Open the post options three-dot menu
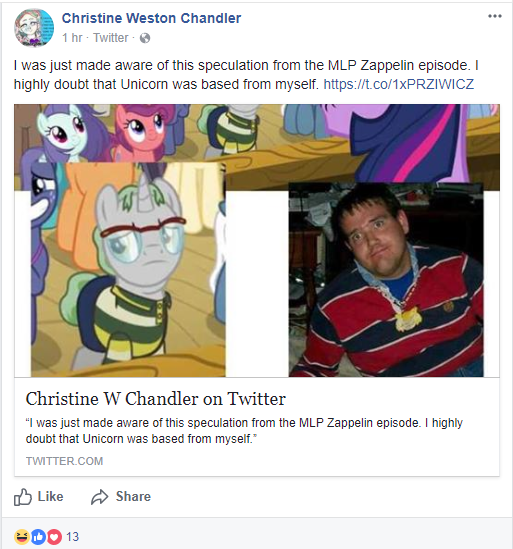 [495, 16]
